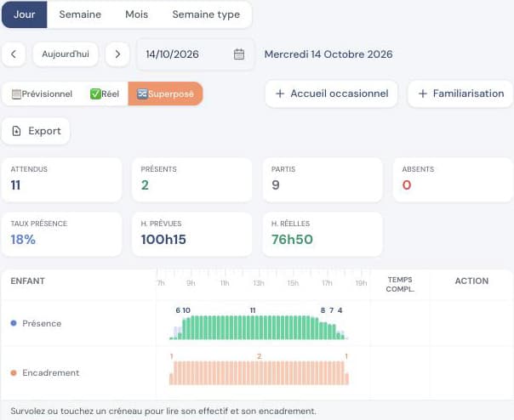Viewport: 514px width, 420px height.
Task: Click the Export file icon
Action: point(16,132)
